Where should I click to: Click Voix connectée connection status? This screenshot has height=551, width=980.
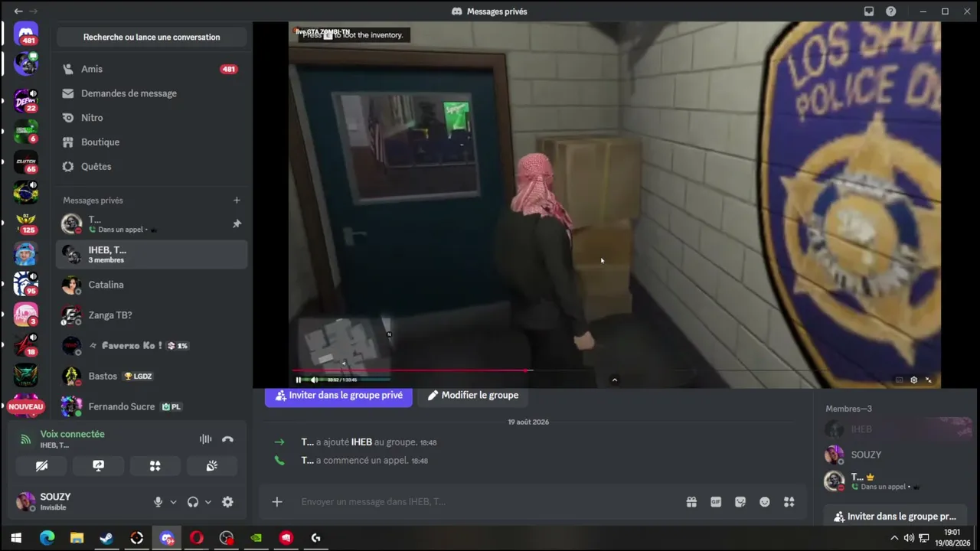coord(73,434)
